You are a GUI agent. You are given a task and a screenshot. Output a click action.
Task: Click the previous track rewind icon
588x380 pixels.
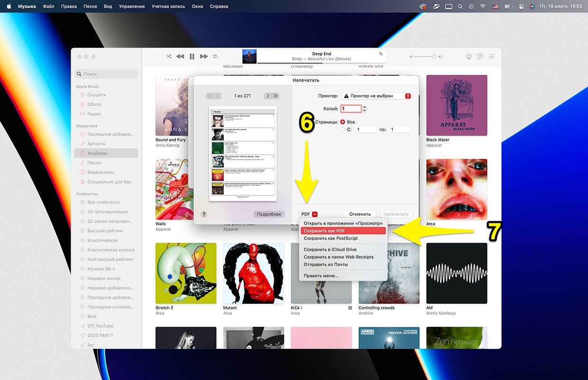pos(180,56)
